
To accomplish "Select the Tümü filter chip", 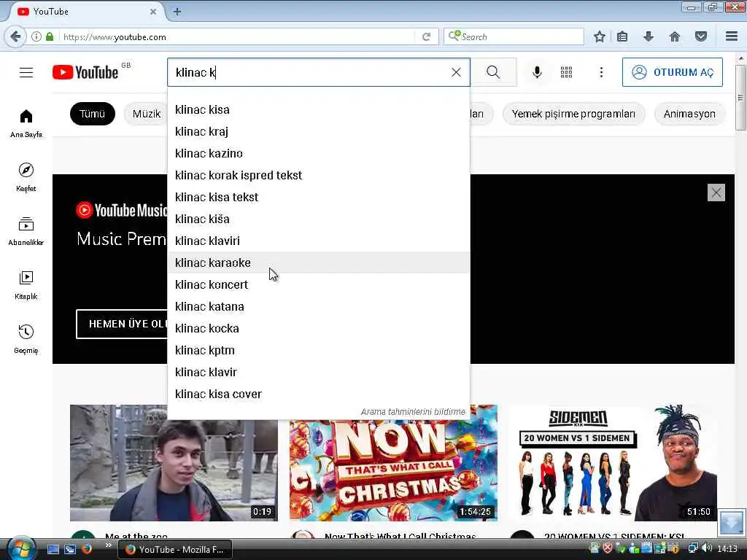I will click(x=93, y=114).
